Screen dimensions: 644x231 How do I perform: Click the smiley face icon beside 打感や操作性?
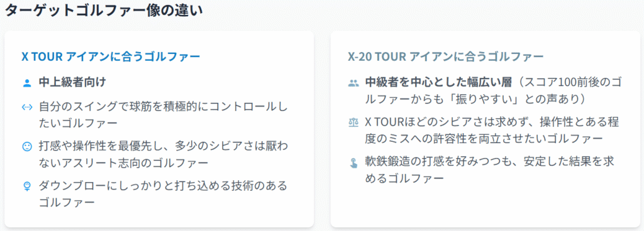click(26, 147)
